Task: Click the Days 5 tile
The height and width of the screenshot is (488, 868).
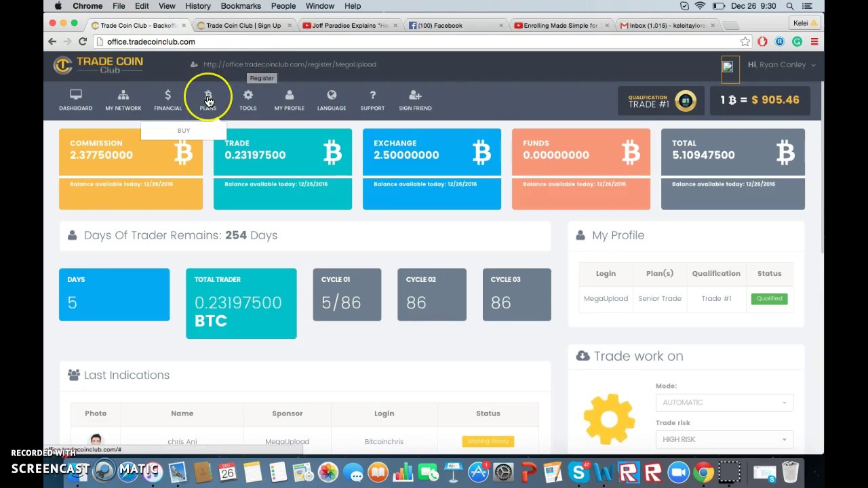Action: [x=114, y=295]
